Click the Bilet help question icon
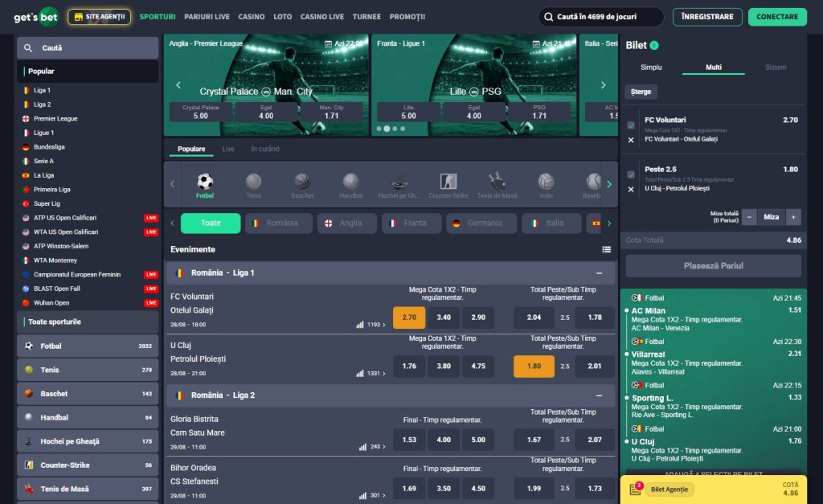 coord(654,46)
